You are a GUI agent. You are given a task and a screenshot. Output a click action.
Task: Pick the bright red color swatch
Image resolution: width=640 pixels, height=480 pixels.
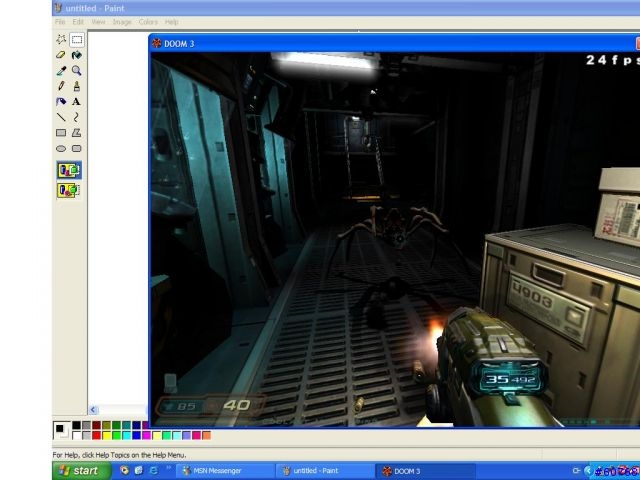click(x=96, y=435)
